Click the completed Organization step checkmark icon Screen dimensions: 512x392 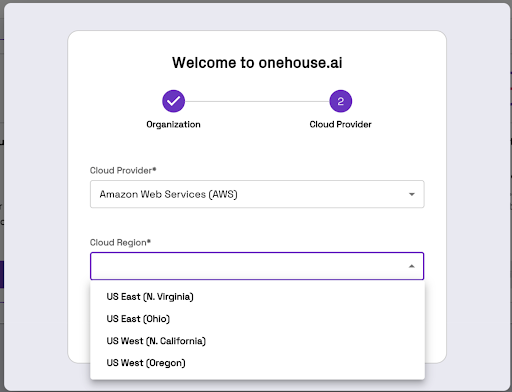tap(173, 101)
